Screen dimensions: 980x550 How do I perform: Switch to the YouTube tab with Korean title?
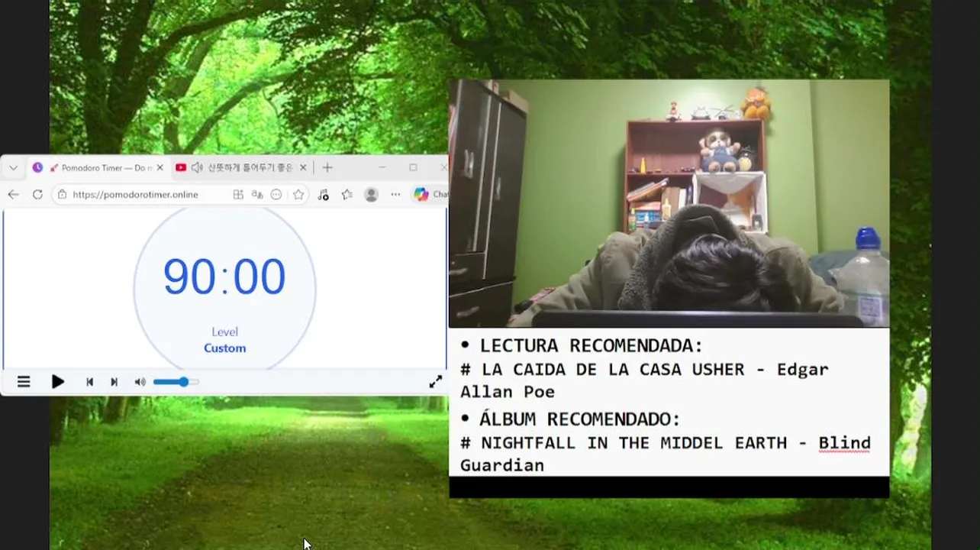241,167
